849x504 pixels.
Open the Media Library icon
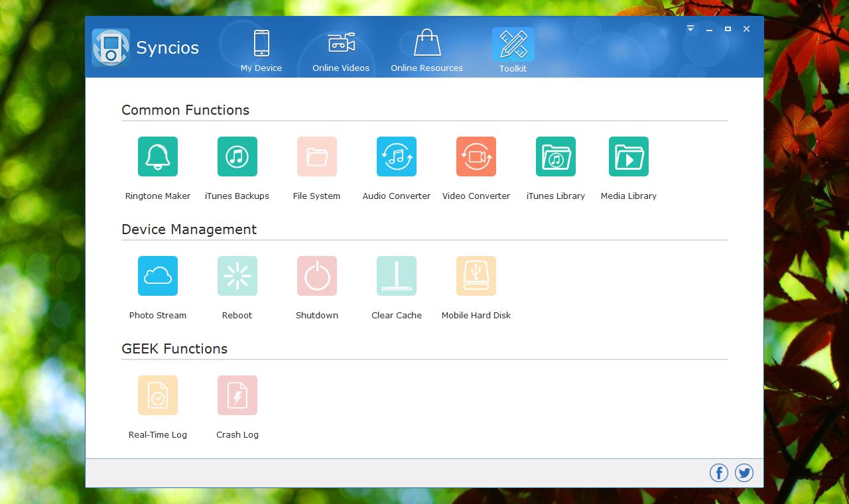coord(629,157)
